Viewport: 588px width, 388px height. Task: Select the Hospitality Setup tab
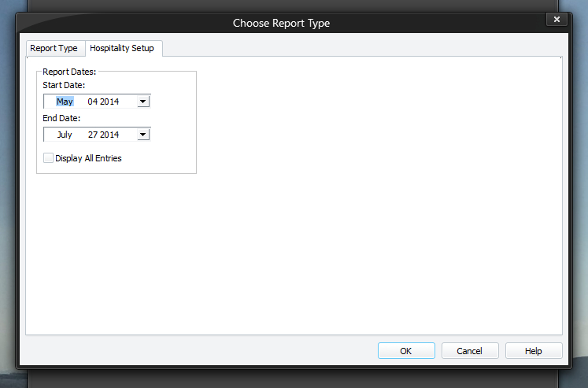click(x=124, y=48)
